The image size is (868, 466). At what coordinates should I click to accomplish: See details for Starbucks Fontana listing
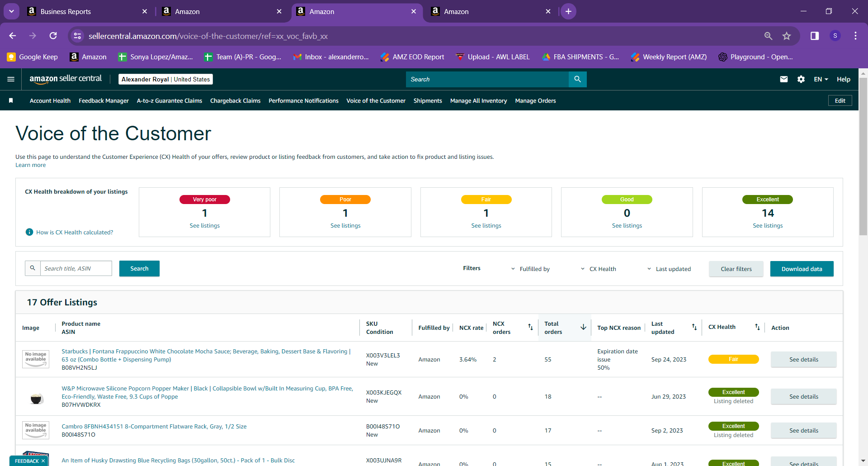[803, 359]
